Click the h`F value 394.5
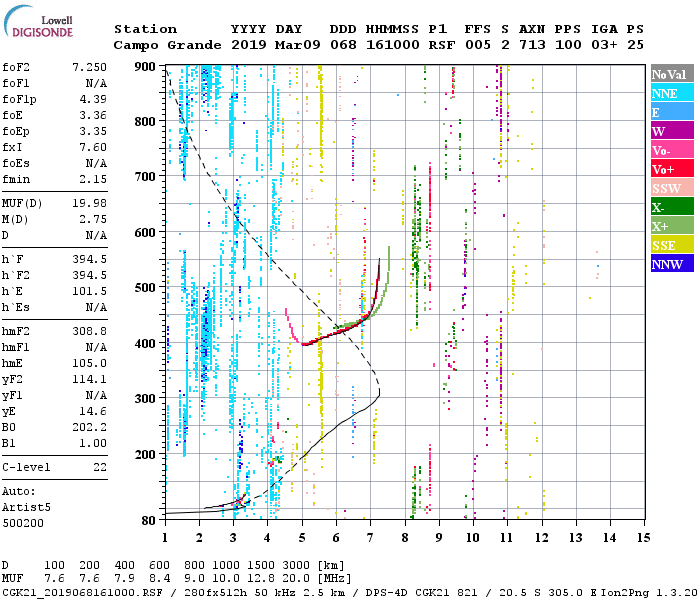 pyautogui.click(x=89, y=259)
